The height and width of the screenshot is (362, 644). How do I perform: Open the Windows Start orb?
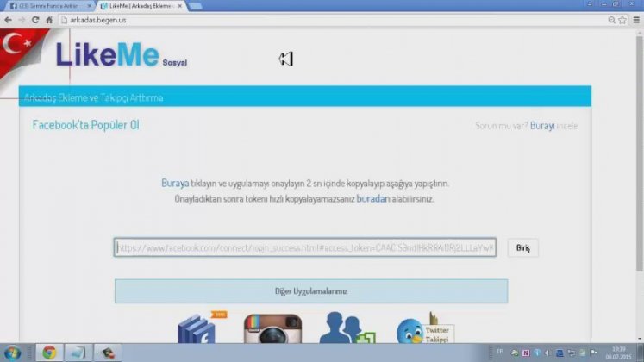coord(12,353)
